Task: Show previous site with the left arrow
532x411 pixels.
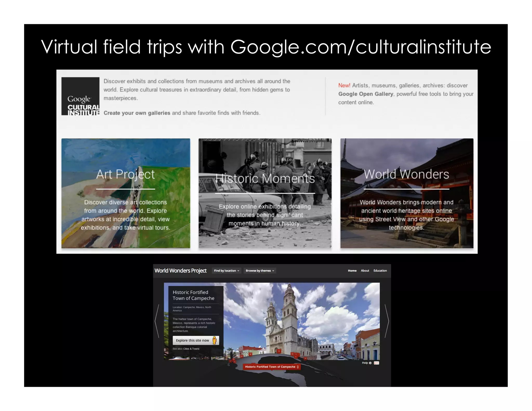Action: click(157, 321)
